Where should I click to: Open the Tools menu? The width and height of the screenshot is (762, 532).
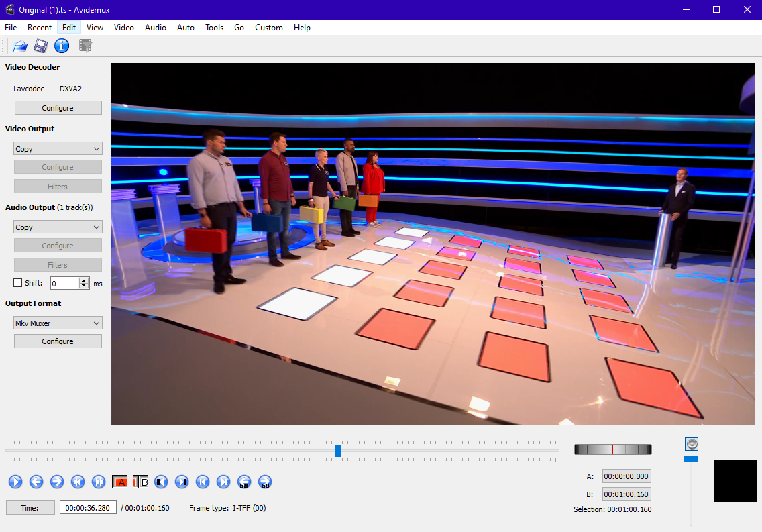(215, 28)
